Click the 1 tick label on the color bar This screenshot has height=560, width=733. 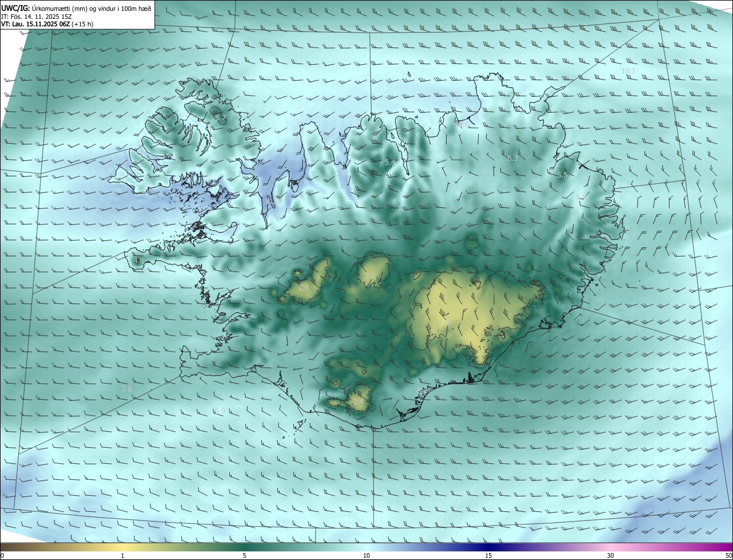(123, 555)
